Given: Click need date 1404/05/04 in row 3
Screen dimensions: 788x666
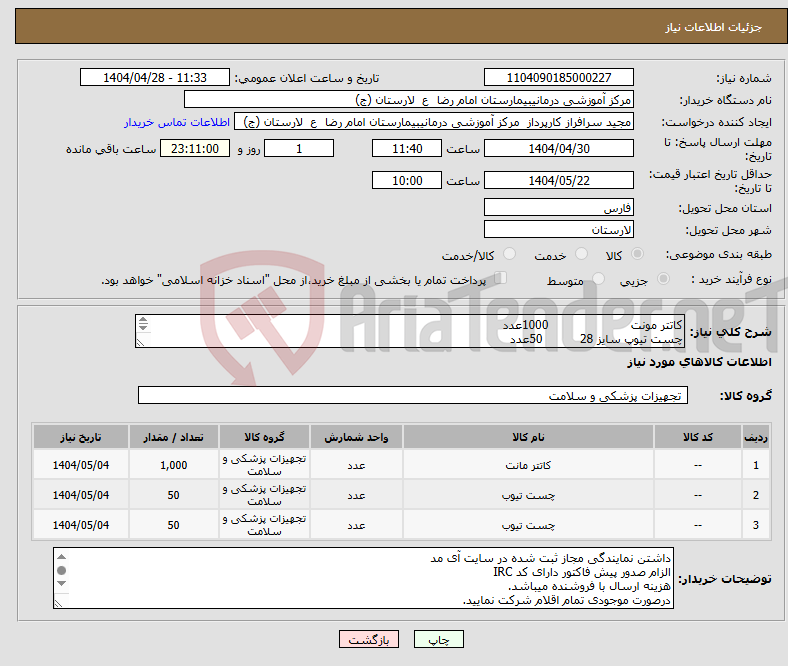Looking at the screenshot, I should [81, 525].
